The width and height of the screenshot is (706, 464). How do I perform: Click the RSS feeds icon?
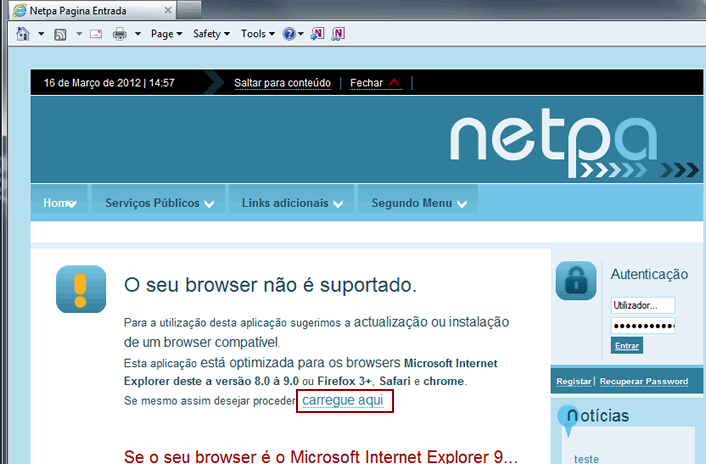60,34
